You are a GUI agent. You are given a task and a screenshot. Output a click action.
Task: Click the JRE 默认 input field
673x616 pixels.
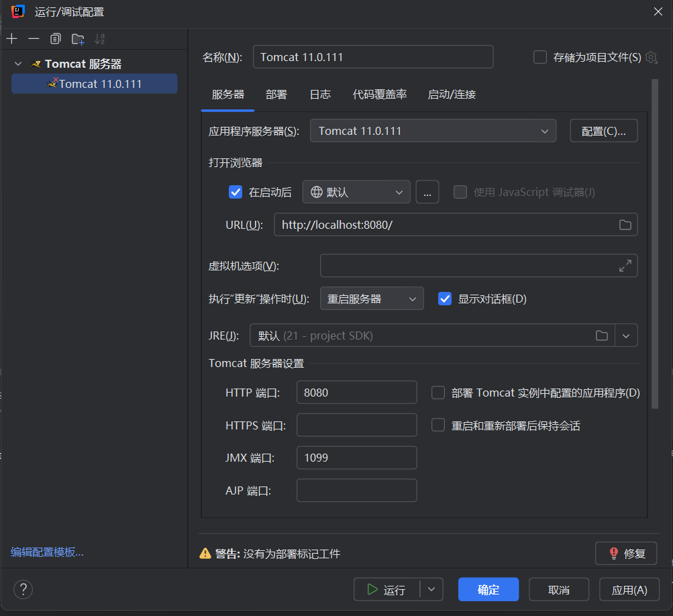click(432, 336)
